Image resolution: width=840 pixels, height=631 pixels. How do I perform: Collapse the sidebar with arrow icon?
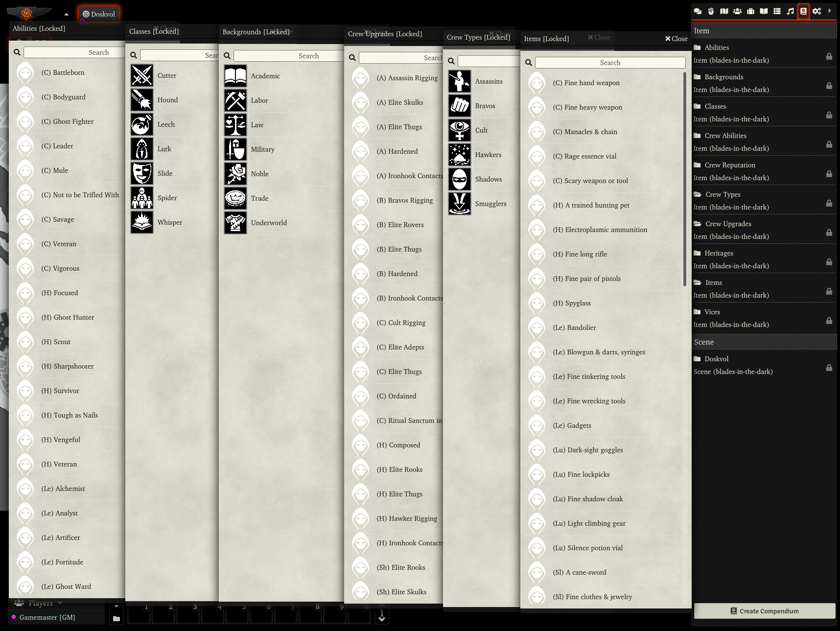pyautogui.click(x=830, y=11)
